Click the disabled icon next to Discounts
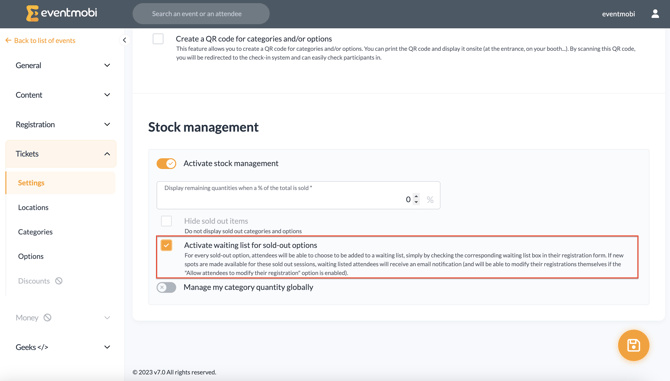 (x=59, y=281)
